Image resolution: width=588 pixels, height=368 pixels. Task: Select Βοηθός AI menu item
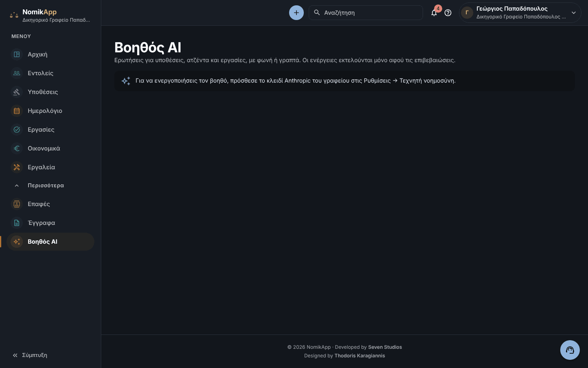click(x=50, y=242)
